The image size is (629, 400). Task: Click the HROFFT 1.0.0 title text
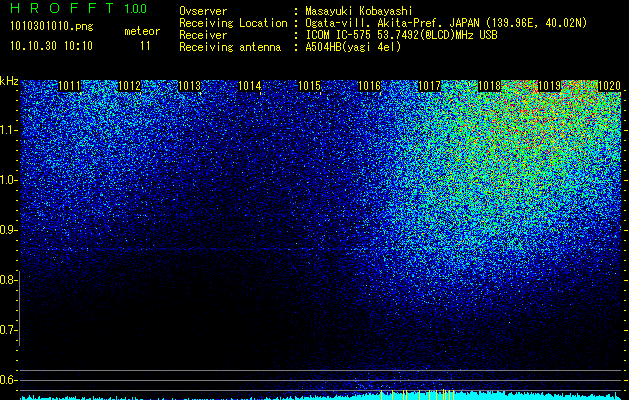click(79, 8)
